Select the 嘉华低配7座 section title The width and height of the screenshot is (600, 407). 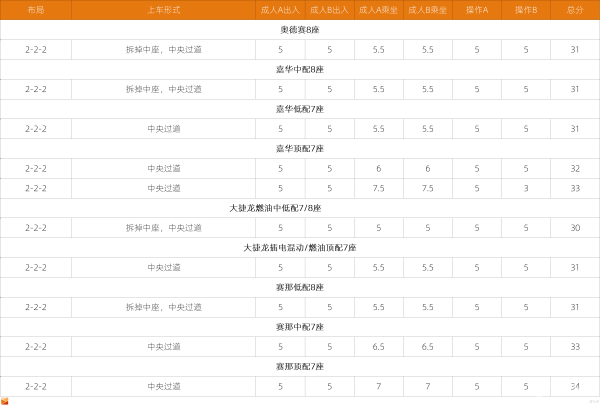pyautogui.click(x=300, y=109)
